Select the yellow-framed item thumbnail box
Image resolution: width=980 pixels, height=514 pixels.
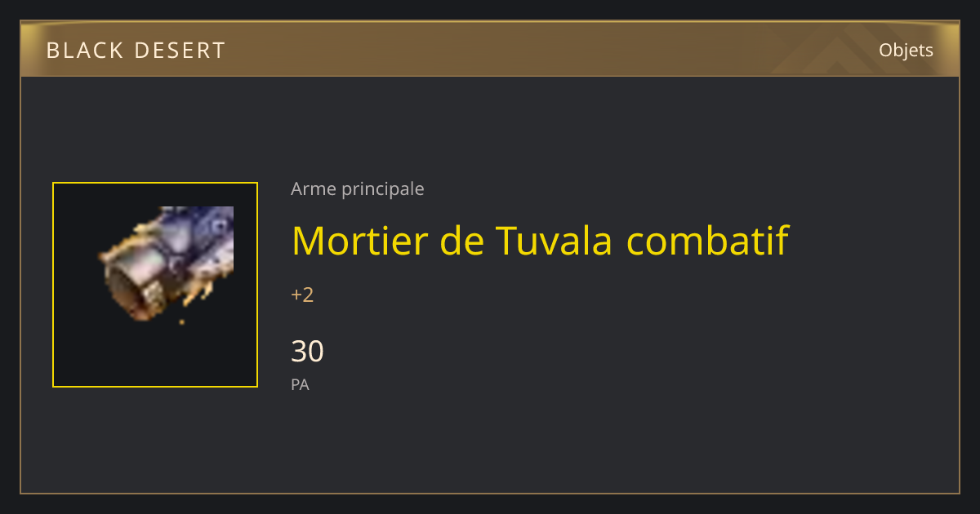[155, 285]
